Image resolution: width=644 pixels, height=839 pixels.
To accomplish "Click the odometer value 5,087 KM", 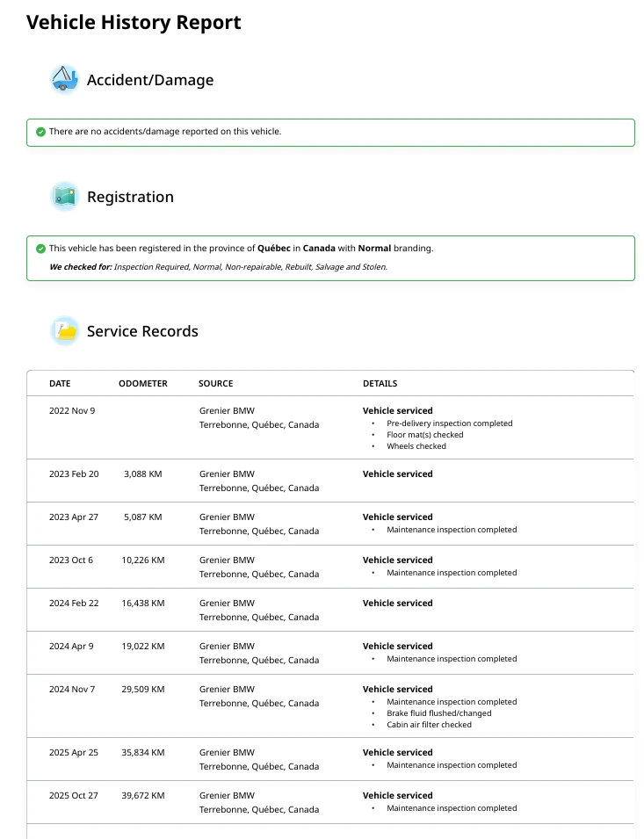I will coord(143,517).
